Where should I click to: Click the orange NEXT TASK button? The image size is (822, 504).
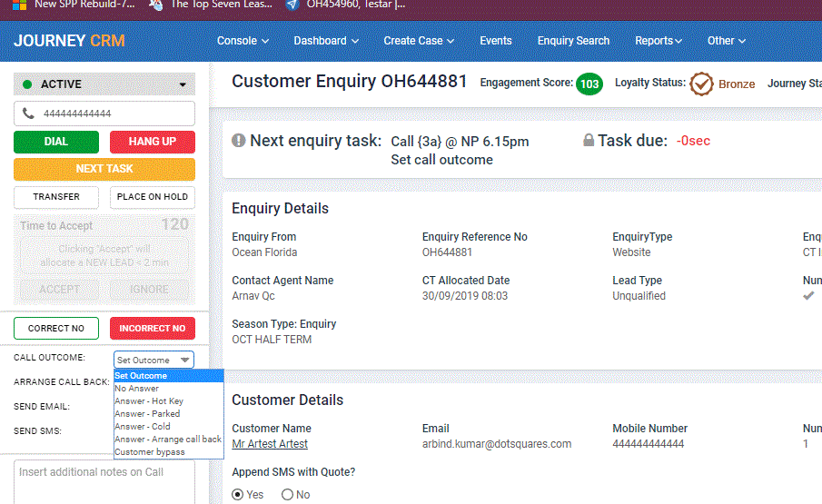point(104,169)
